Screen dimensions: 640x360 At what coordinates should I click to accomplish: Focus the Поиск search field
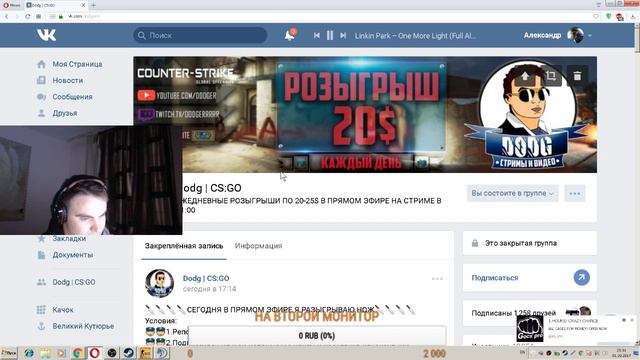[200, 35]
